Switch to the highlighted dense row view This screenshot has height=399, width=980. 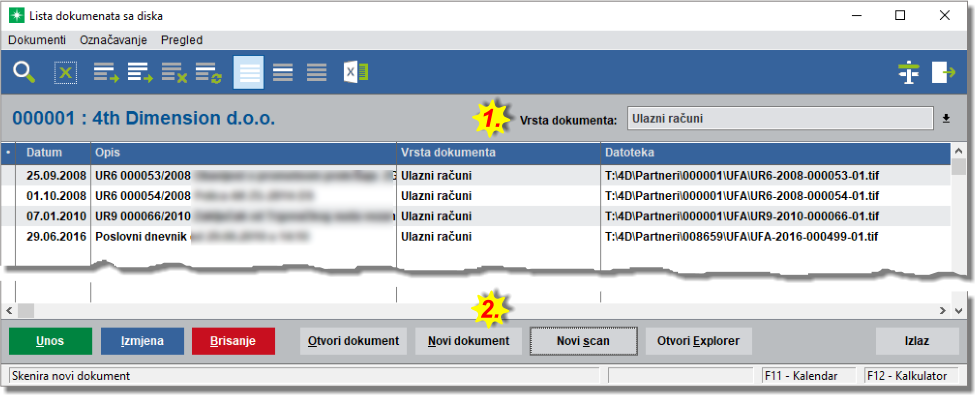(x=249, y=73)
